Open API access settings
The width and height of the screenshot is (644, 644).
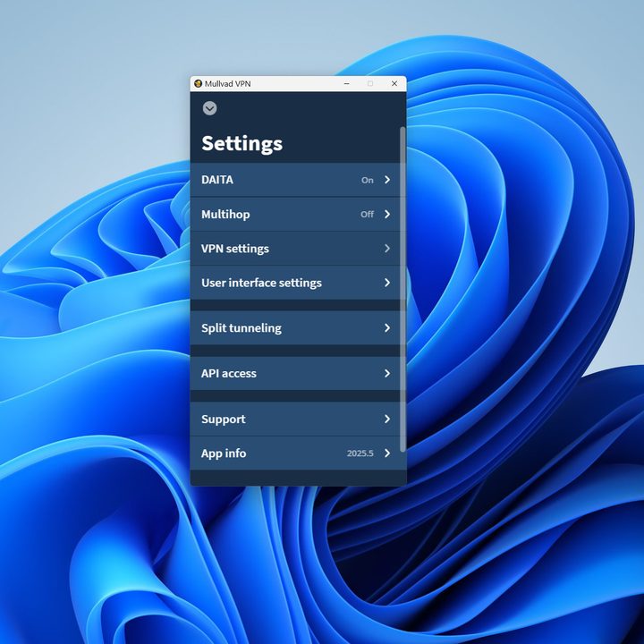[295, 373]
